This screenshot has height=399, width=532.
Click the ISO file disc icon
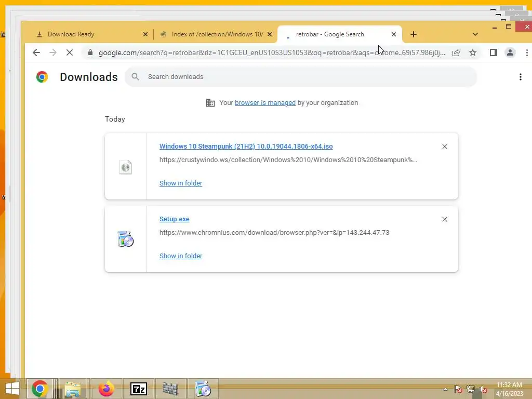pyautogui.click(x=126, y=167)
